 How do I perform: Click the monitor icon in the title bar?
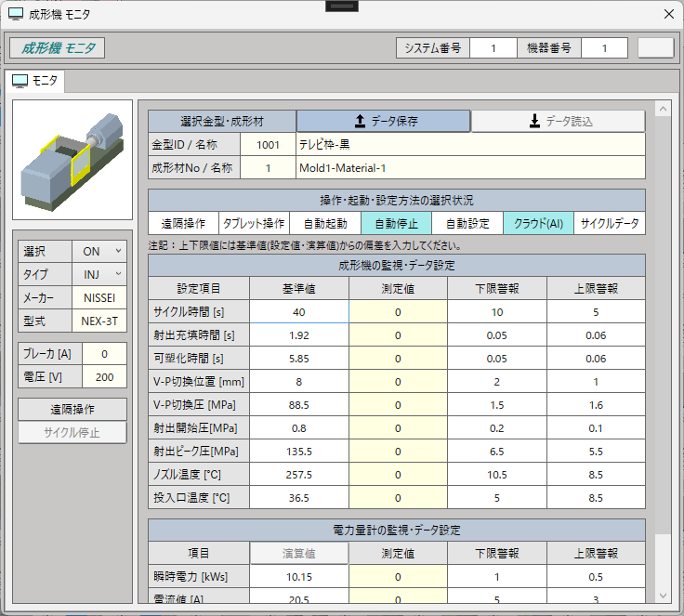coord(16,14)
